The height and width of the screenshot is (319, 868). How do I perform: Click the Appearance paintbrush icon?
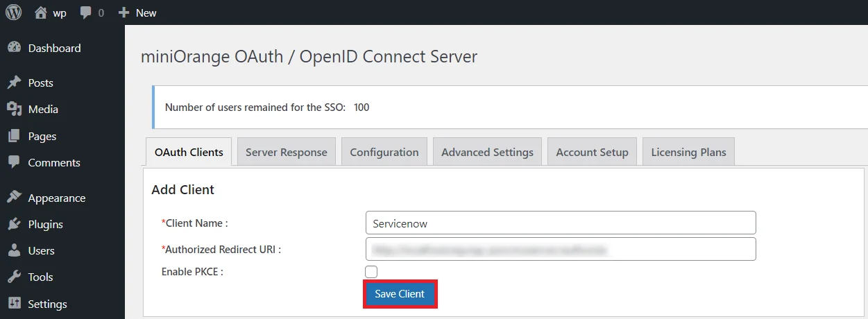tap(14, 198)
